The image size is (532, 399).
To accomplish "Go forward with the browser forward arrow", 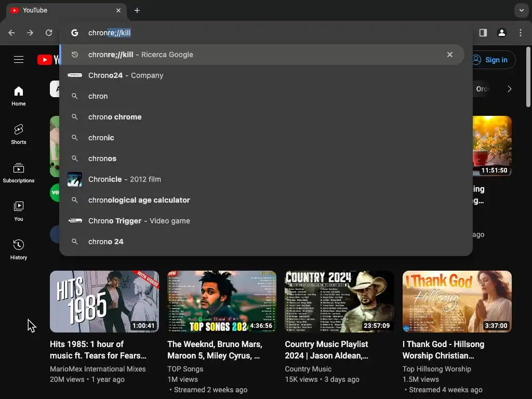I will pos(30,33).
